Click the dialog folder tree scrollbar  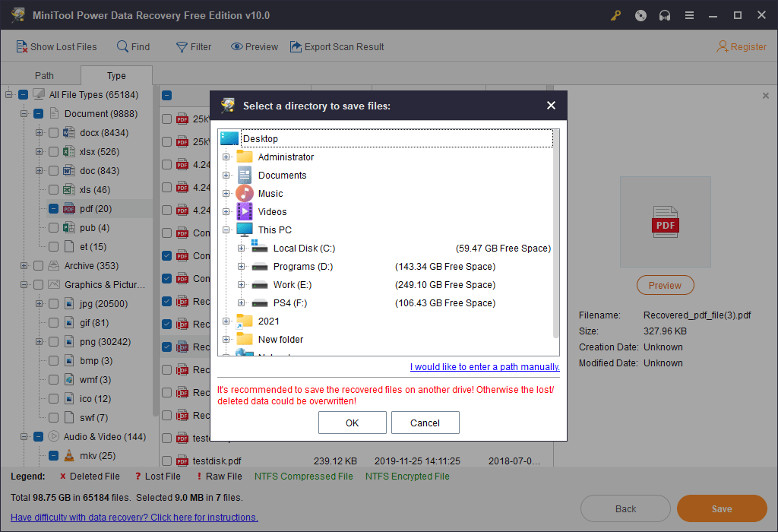[x=556, y=233]
